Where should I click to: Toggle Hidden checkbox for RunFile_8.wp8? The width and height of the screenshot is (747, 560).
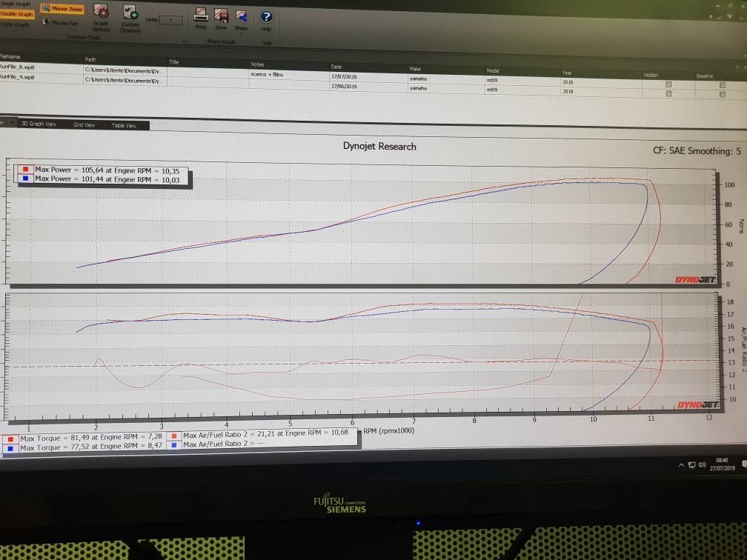[x=668, y=84]
